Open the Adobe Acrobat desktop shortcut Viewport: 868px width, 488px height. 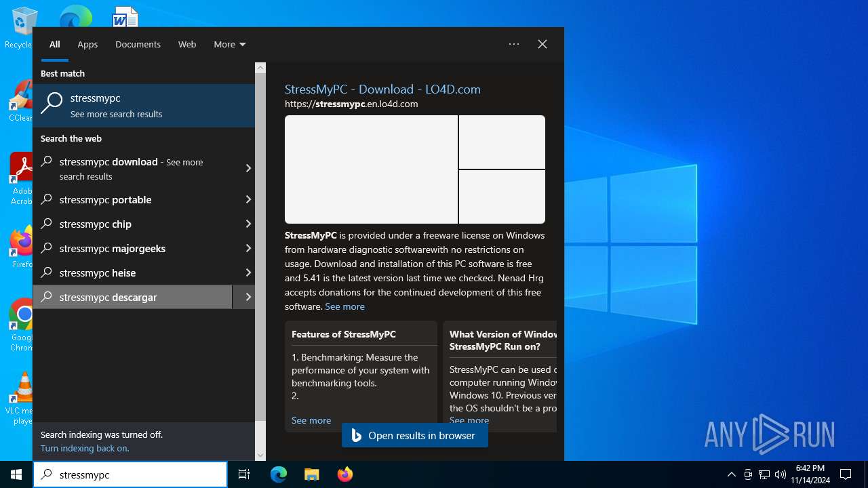point(21,178)
